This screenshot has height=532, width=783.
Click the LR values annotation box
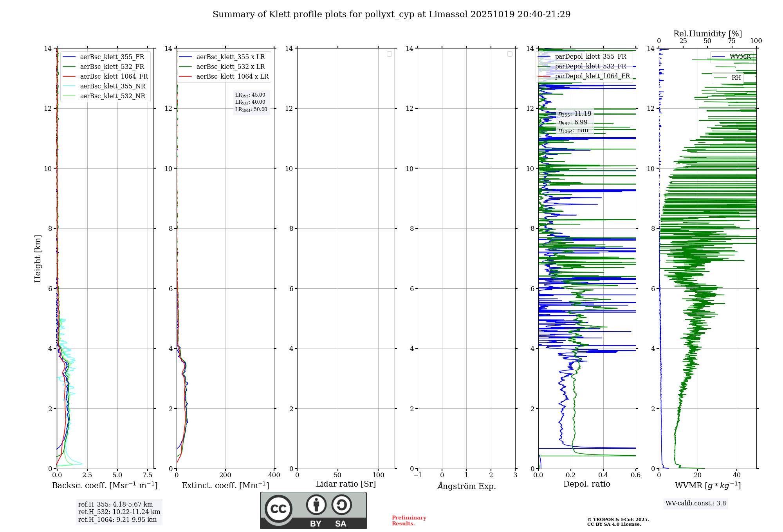pyautogui.click(x=251, y=102)
